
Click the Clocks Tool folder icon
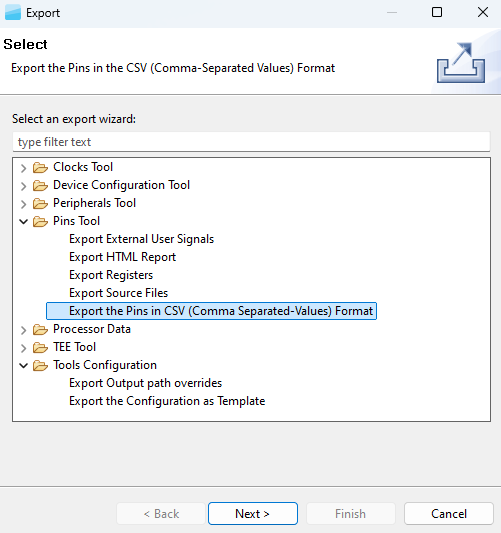tap(40, 168)
